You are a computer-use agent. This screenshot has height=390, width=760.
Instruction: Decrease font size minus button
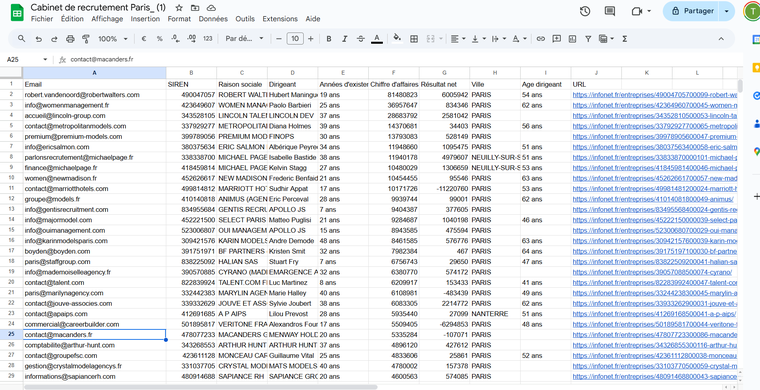(x=279, y=39)
